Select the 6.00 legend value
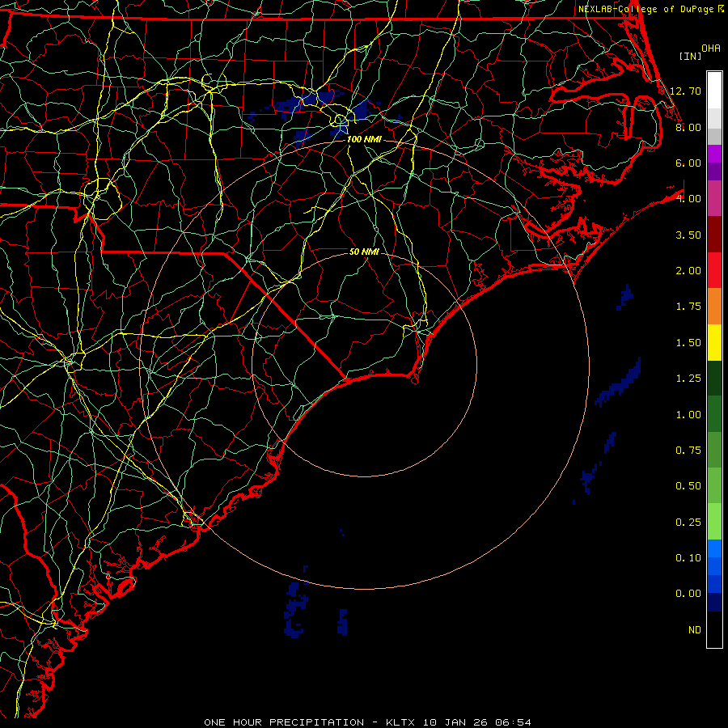This screenshot has height=728, width=728. [688, 163]
